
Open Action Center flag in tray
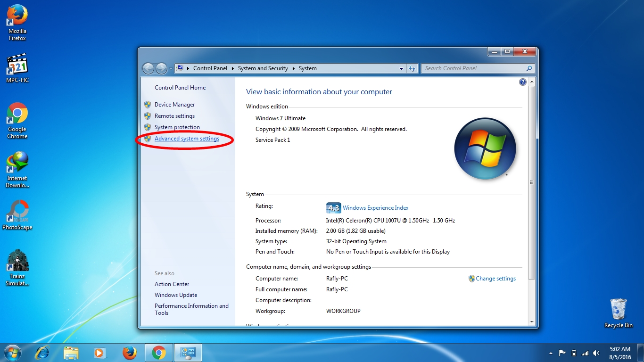pyautogui.click(x=562, y=353)
